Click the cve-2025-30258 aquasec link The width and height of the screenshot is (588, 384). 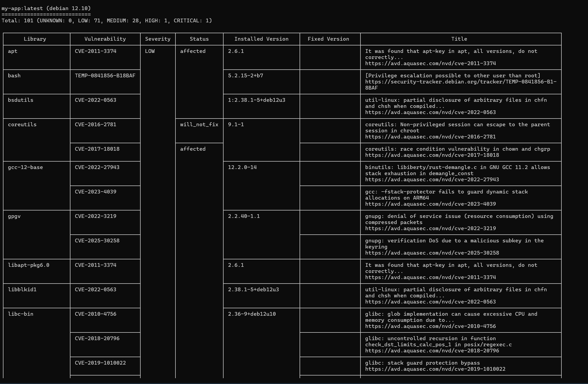pos(432,253)
